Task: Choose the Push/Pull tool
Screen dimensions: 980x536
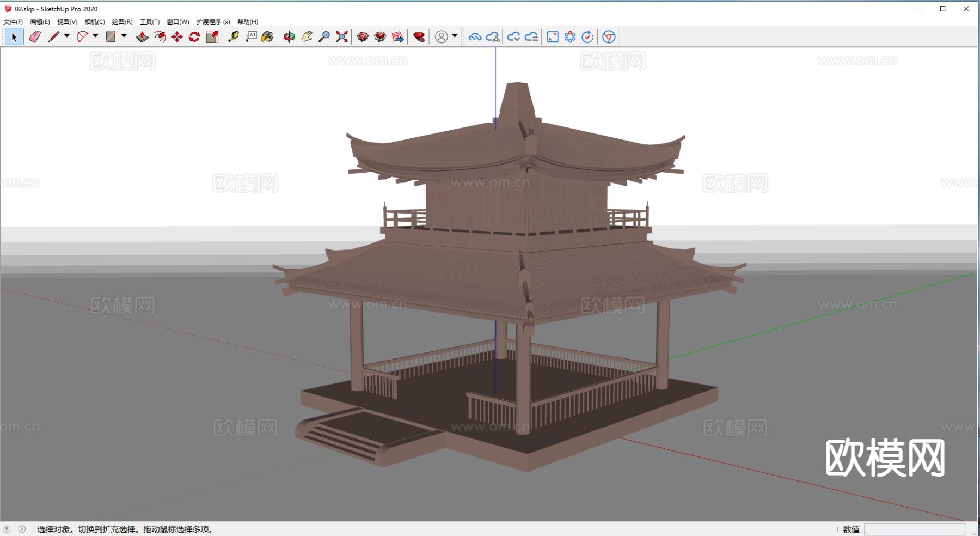Action: tap(143, 36)
